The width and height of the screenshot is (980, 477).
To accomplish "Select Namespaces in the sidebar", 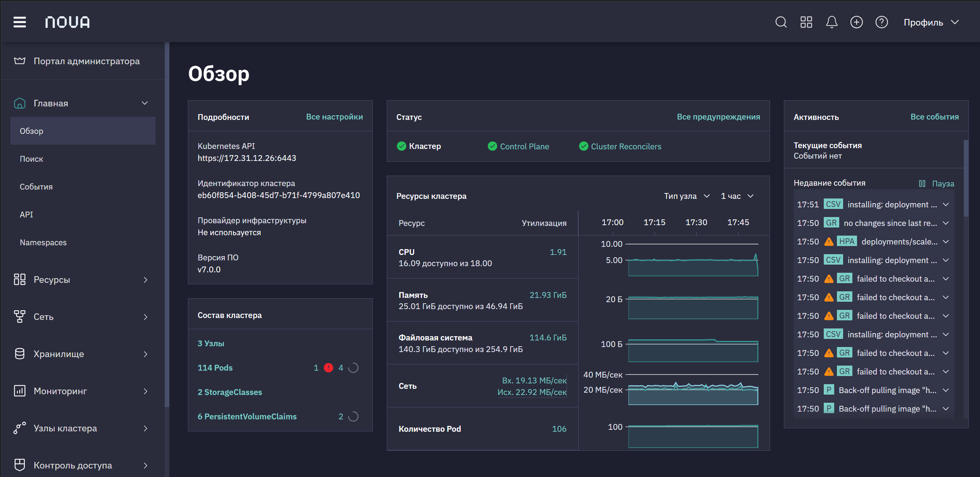I will coord(43,243).
